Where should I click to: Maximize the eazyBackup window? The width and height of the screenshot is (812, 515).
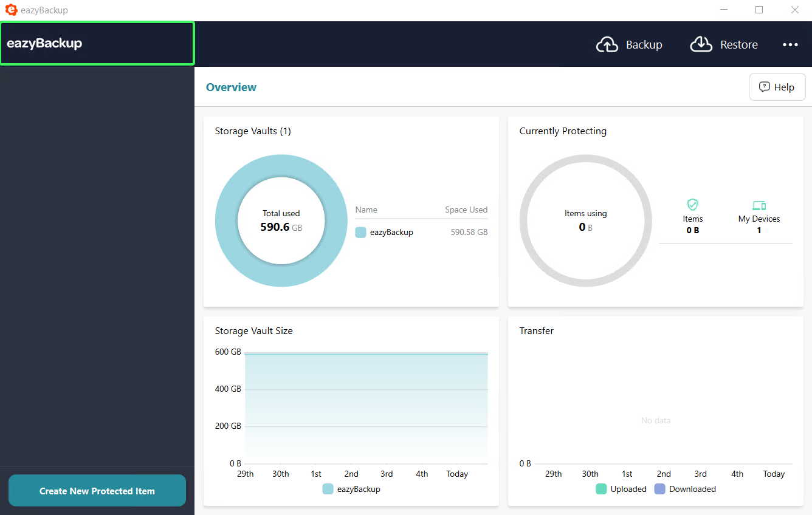[x=759, y=10]
